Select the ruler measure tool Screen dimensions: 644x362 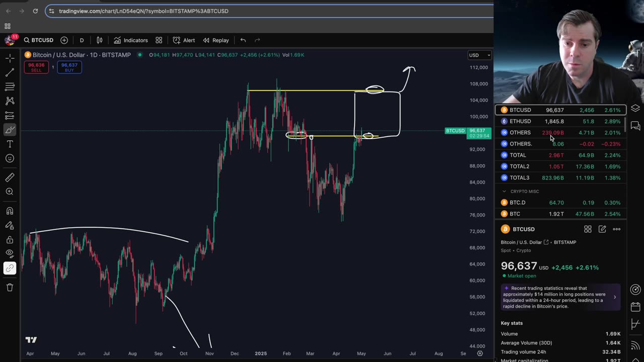[10, 177]
